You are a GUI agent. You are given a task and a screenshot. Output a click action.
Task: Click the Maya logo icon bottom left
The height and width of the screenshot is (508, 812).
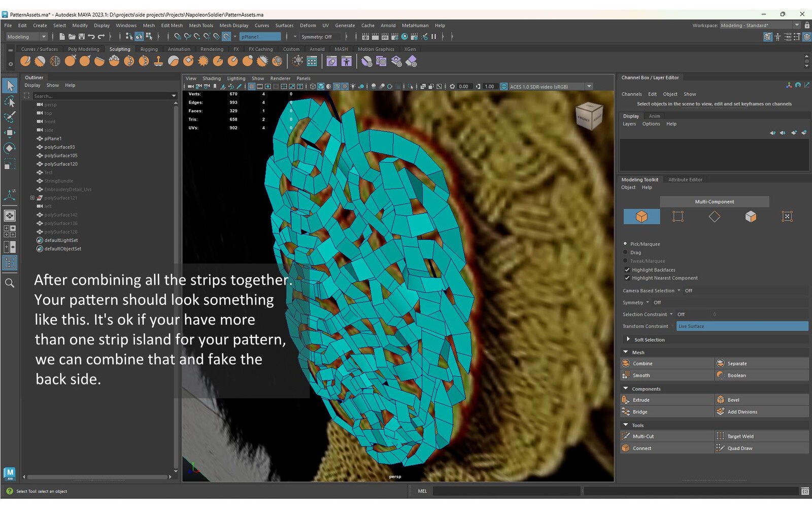(10, 473)
